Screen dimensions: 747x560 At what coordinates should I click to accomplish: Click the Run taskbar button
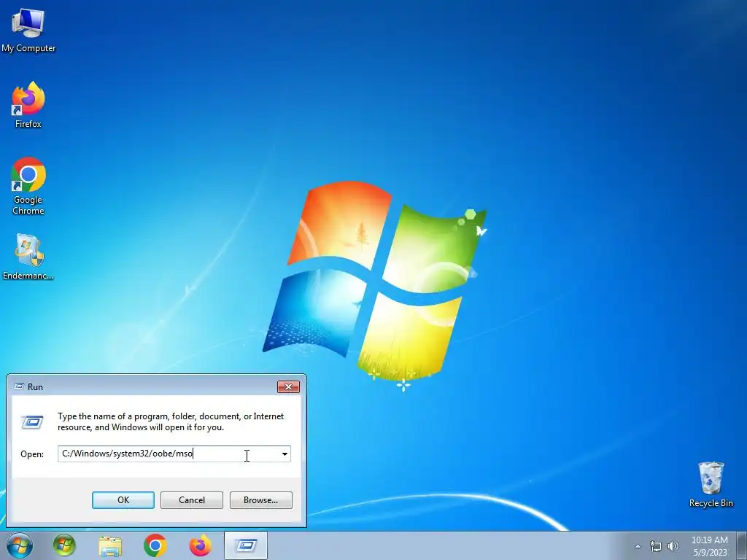[x=246, y=545]
